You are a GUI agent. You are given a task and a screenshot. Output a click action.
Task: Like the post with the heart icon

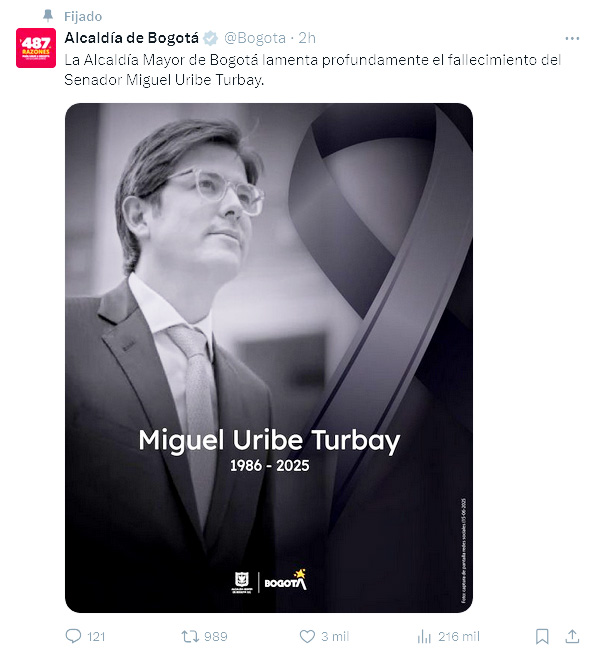[307, 637]
